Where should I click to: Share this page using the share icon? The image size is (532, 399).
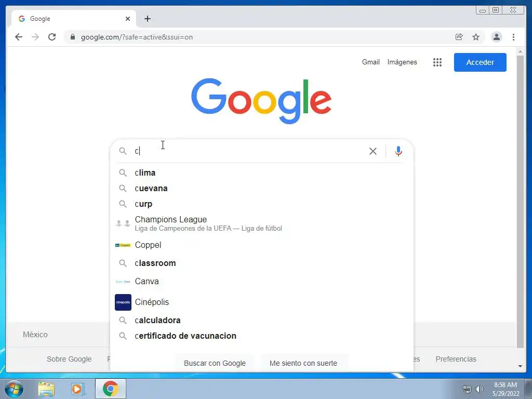[x=459, y=37]
